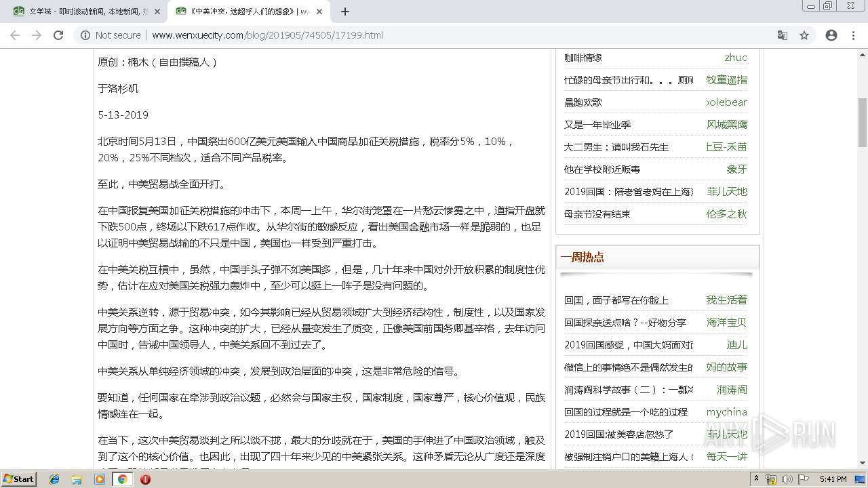Click the date text 5-13-2019

[123, 115]
